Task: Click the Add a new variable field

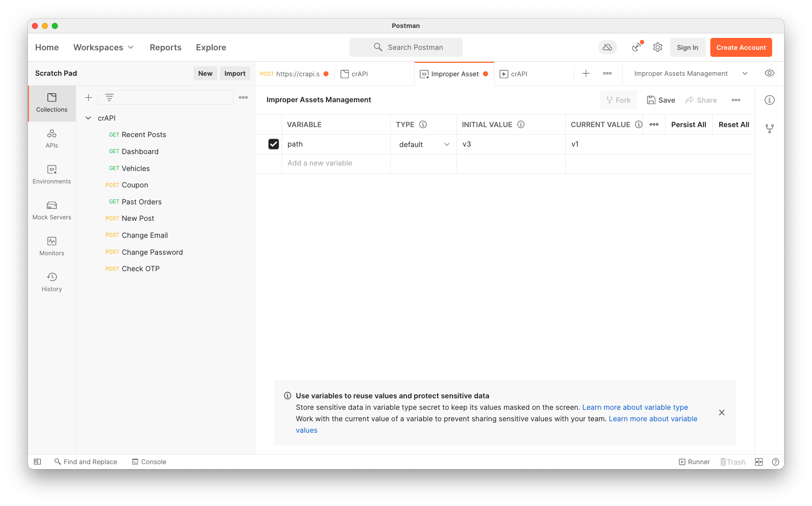Action: (336, 164)
